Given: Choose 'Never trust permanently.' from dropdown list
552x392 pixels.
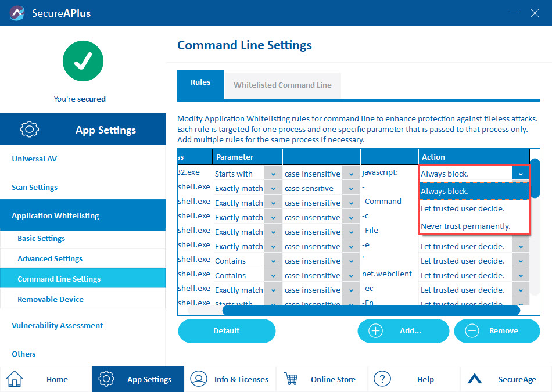Looking at the screenshot, I should click(x=465, y=226).
